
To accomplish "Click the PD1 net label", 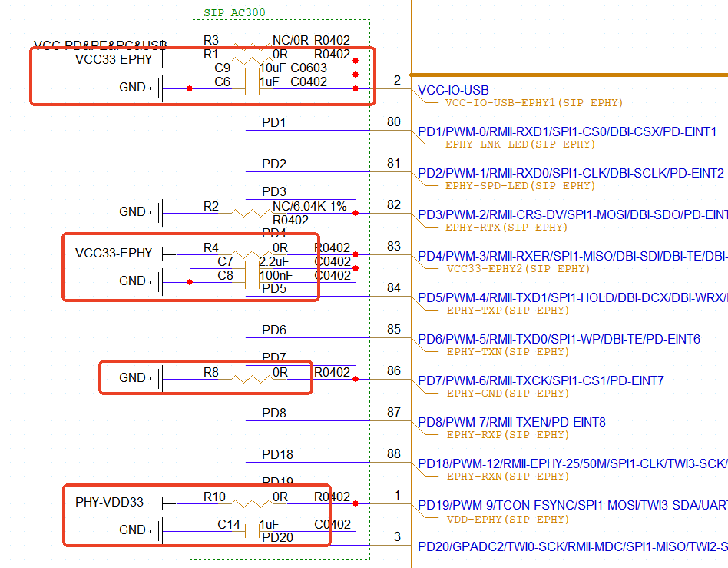I will coord(273,123).
